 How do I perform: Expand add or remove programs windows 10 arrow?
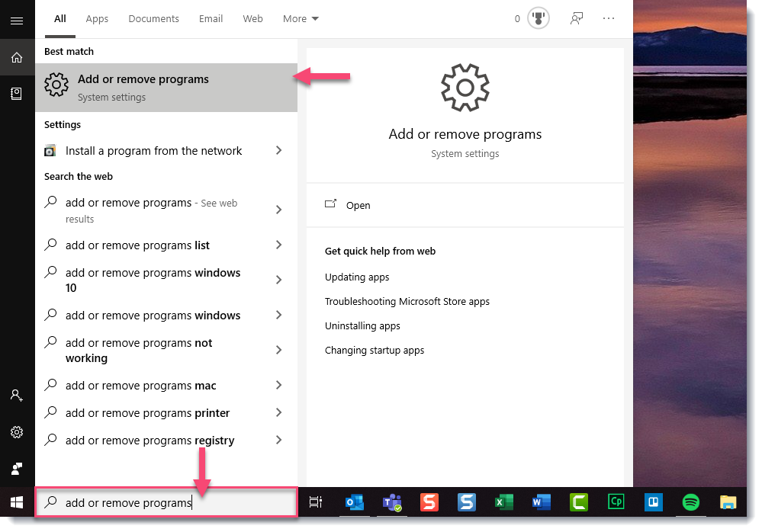(279, 280)
